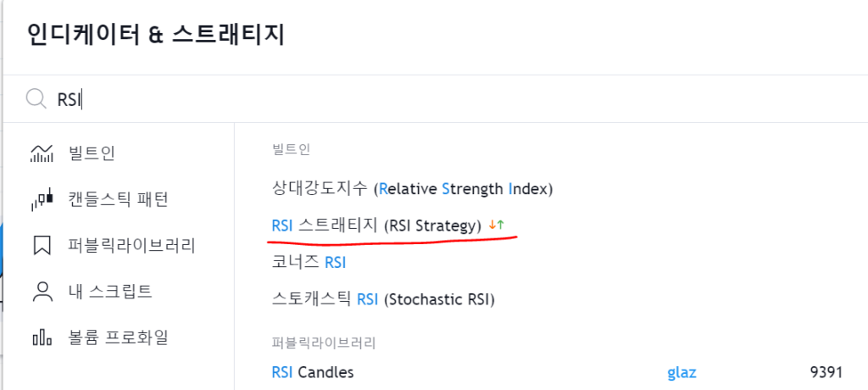Click the magnifier search icon

36,100
